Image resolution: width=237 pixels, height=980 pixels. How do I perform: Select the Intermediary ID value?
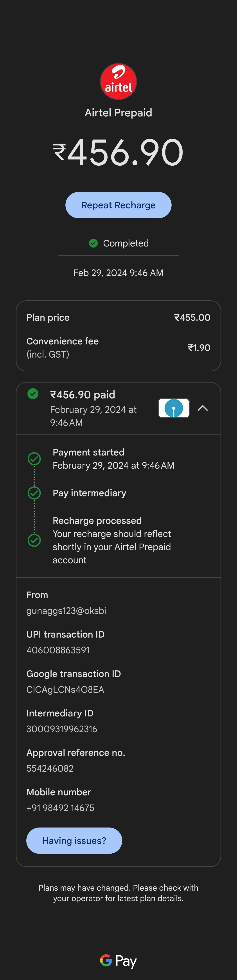point(62,729)
